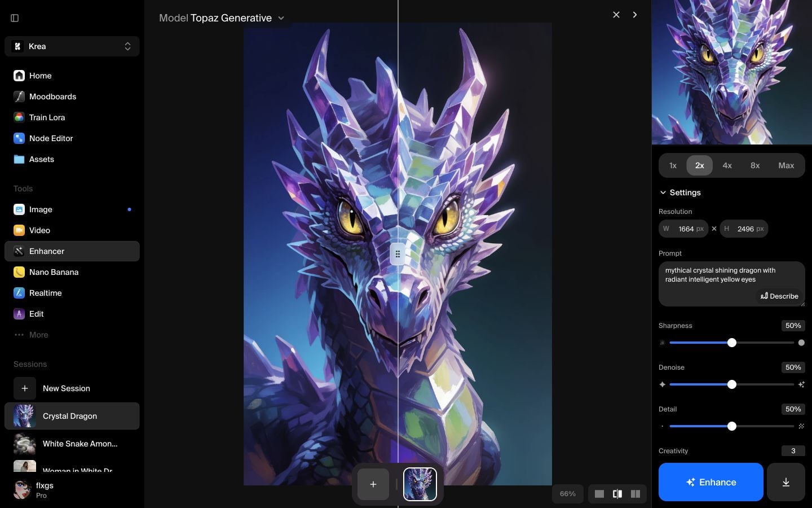Click the Creativity value box
This screenshot has width=812, height=508.
[793, 451]
